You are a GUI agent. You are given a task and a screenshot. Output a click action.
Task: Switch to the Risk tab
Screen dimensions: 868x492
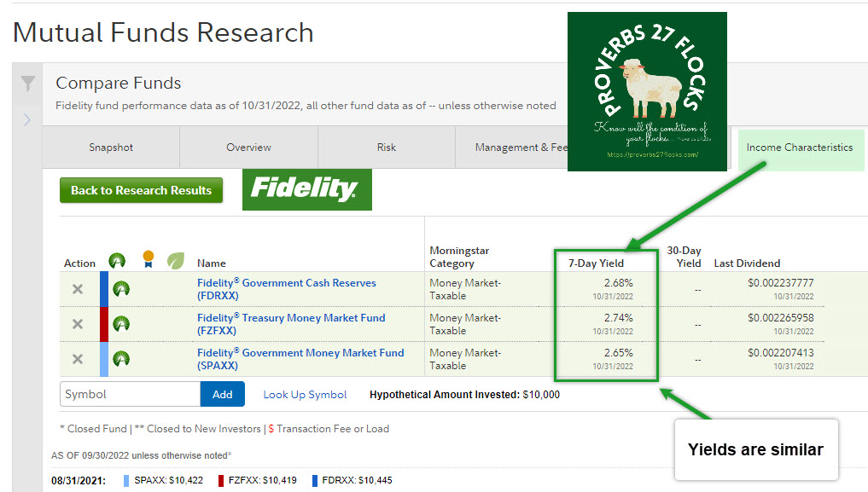click(x=387, y=147)
